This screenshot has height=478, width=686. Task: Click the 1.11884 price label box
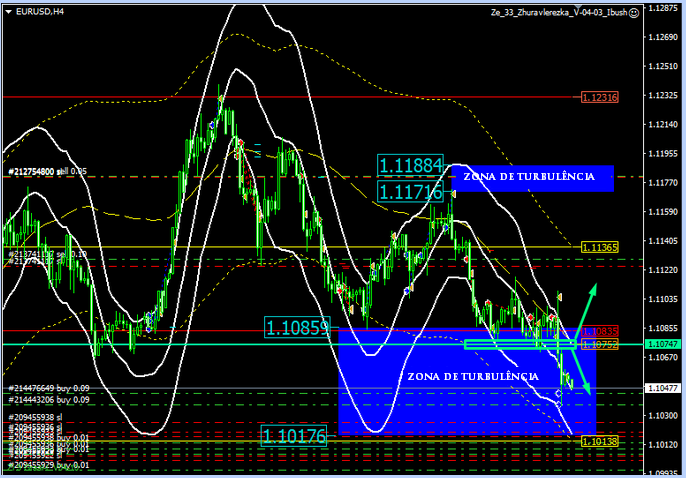coord(410,164)
